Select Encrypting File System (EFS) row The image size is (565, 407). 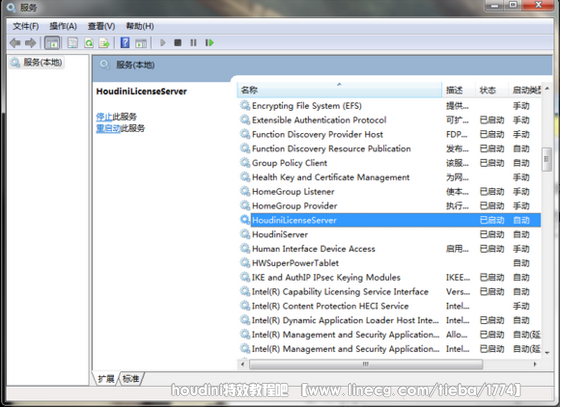tap(389, 106)
